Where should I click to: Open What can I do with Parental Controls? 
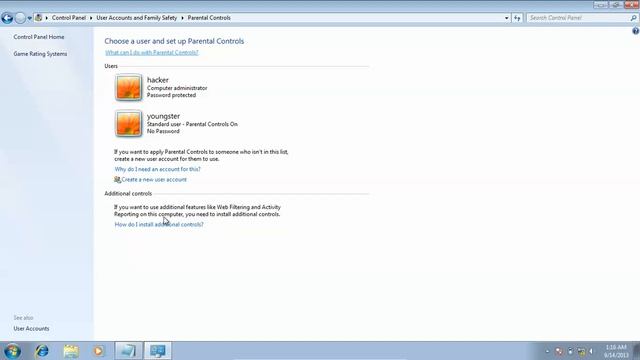pyautogui.click(x=151, y=53)
